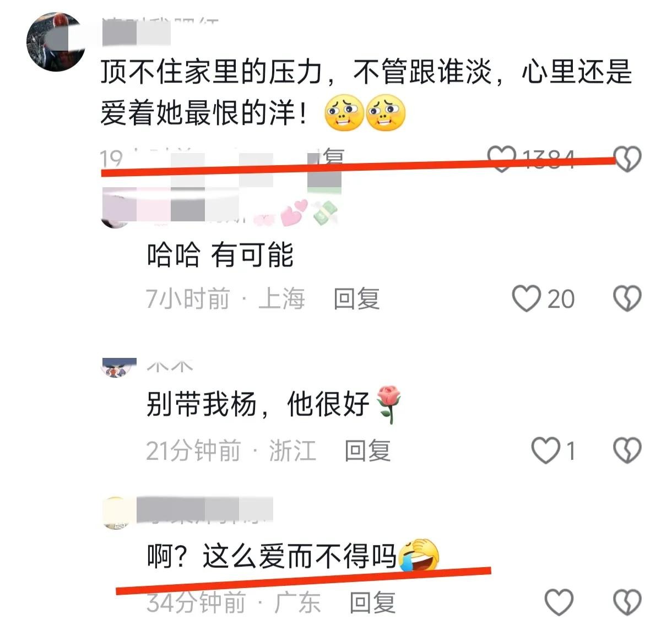Open the top comment 顶不住家里的压力
Viewport: 672px width, 631px height.
tap(366, 92)
